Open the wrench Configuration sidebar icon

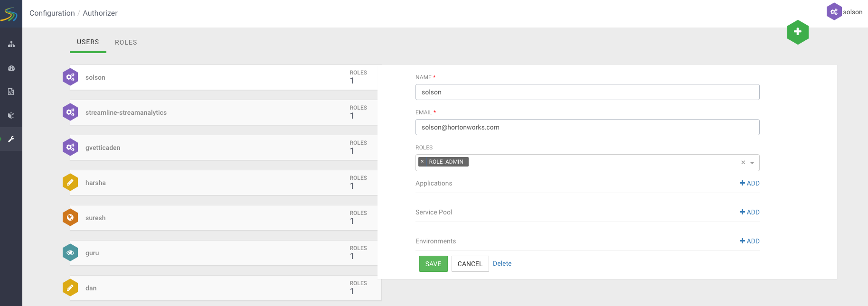click(11, 139)
